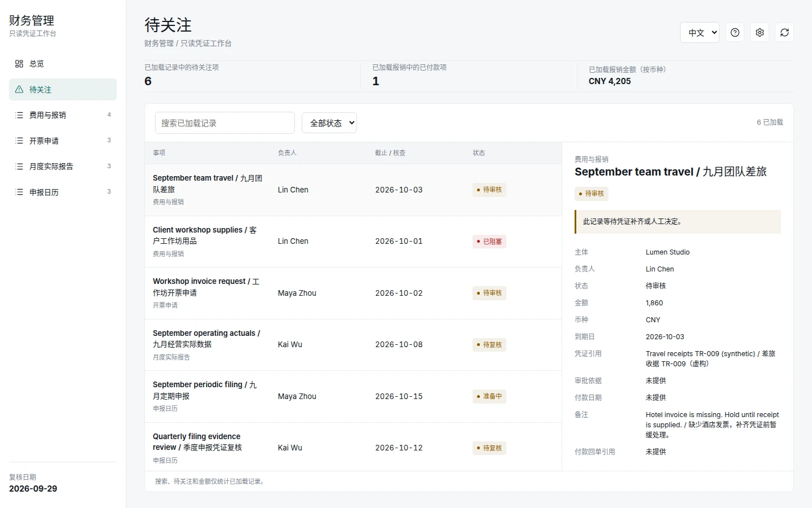Click the 待关注 warning triangle icon
The image size is (812, 508).
click(19, 90)
